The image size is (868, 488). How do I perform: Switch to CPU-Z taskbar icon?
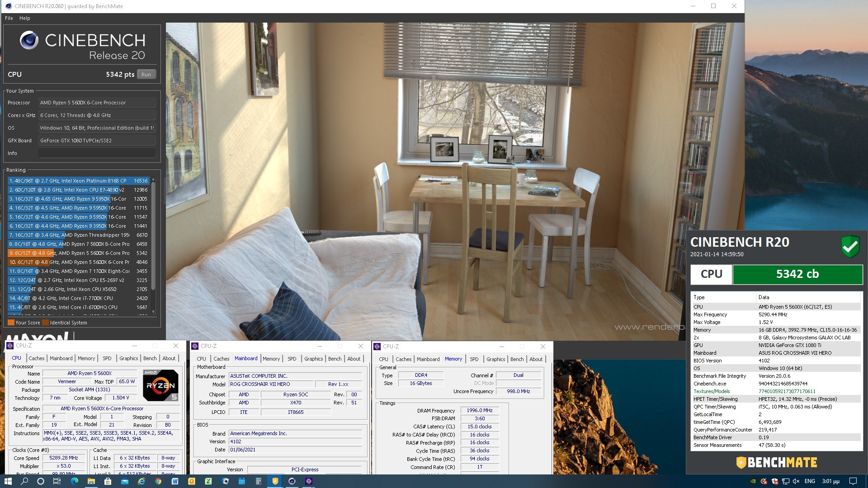click(309, 481)
